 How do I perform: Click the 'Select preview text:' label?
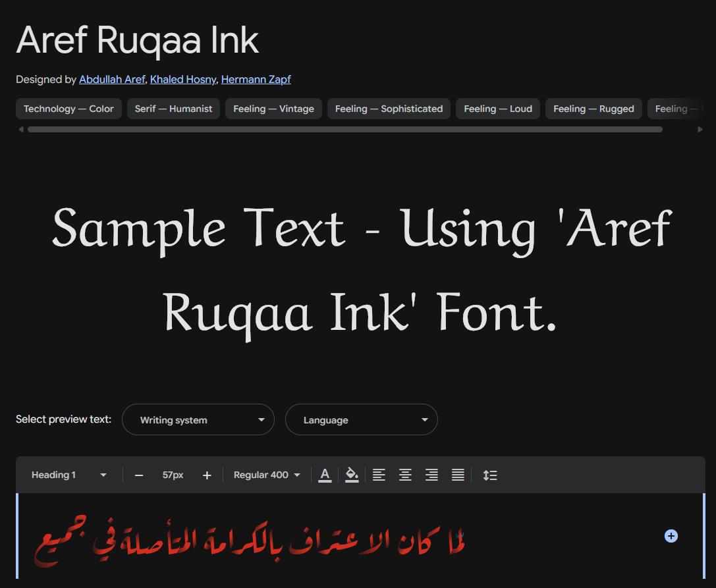click(x=63, y=419)
